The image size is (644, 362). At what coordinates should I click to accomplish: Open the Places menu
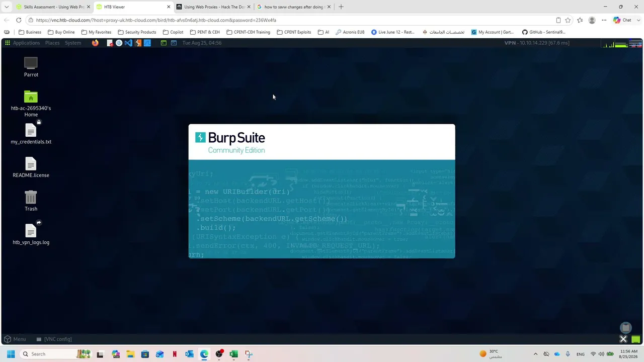(x=52, y=43)
